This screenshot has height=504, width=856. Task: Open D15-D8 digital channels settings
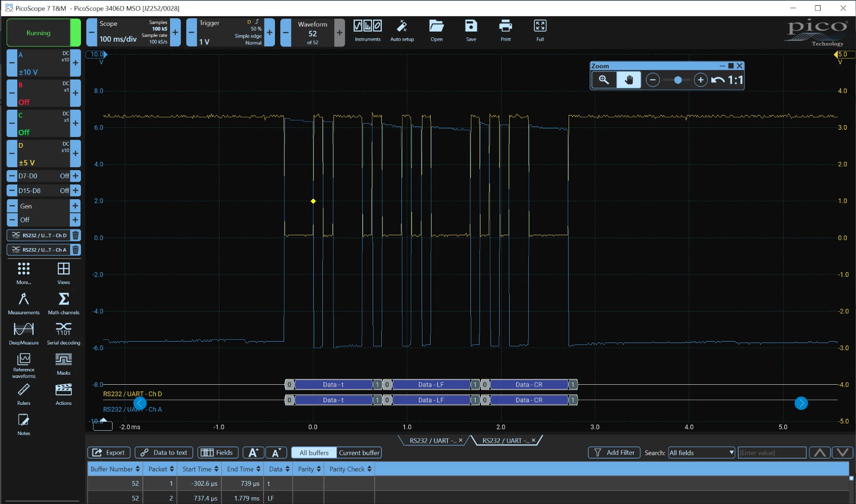[x=44, y=191]
